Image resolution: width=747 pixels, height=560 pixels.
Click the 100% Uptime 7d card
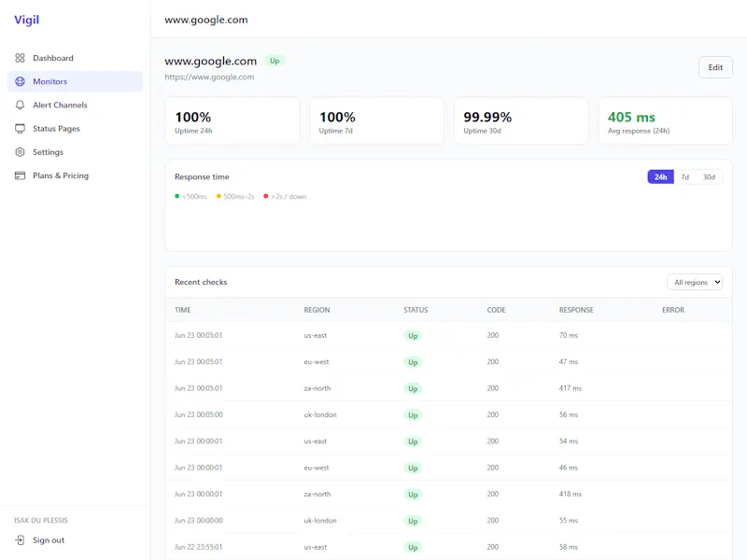point(376,121)
